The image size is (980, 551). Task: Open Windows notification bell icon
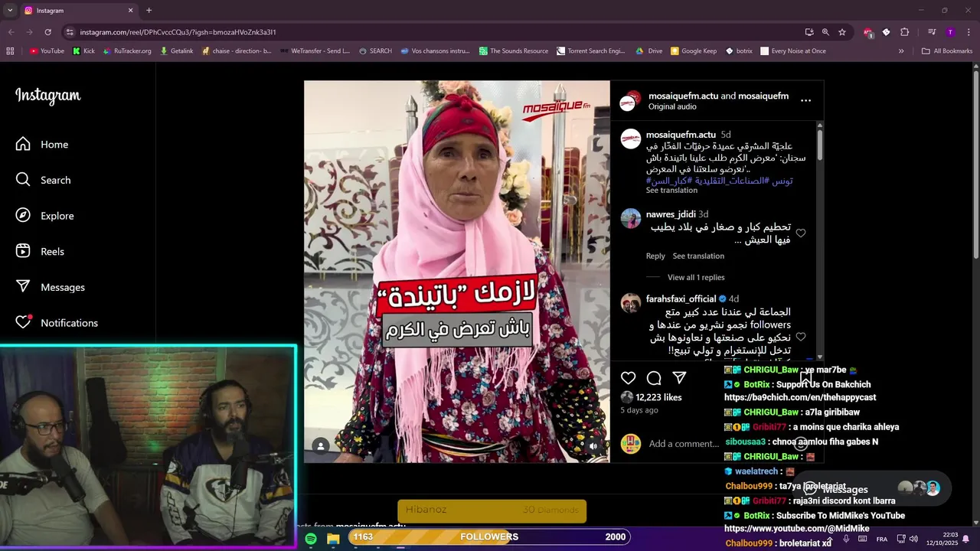tap(965, 539)
